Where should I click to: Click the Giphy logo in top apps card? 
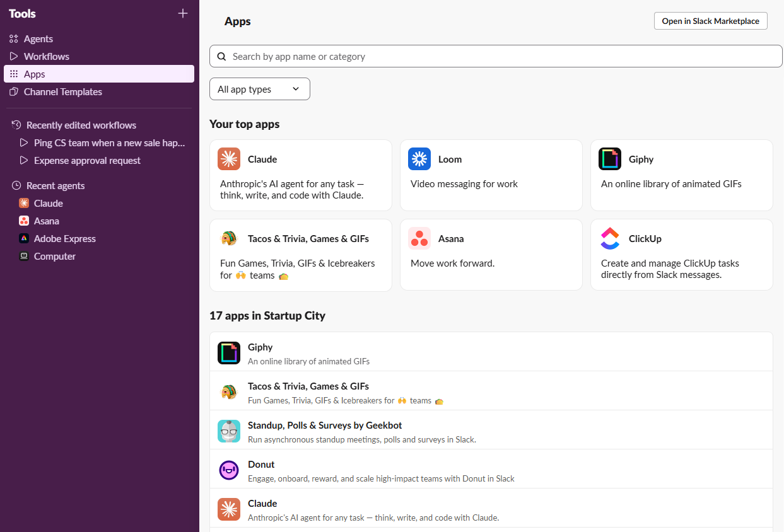tap(610, 159)
